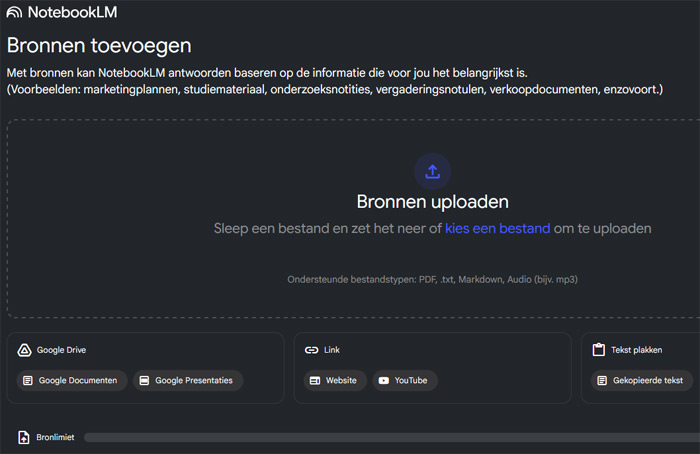Click the Tekst plakken clipboard icon
Screen dimensions: 700x454
598,350
